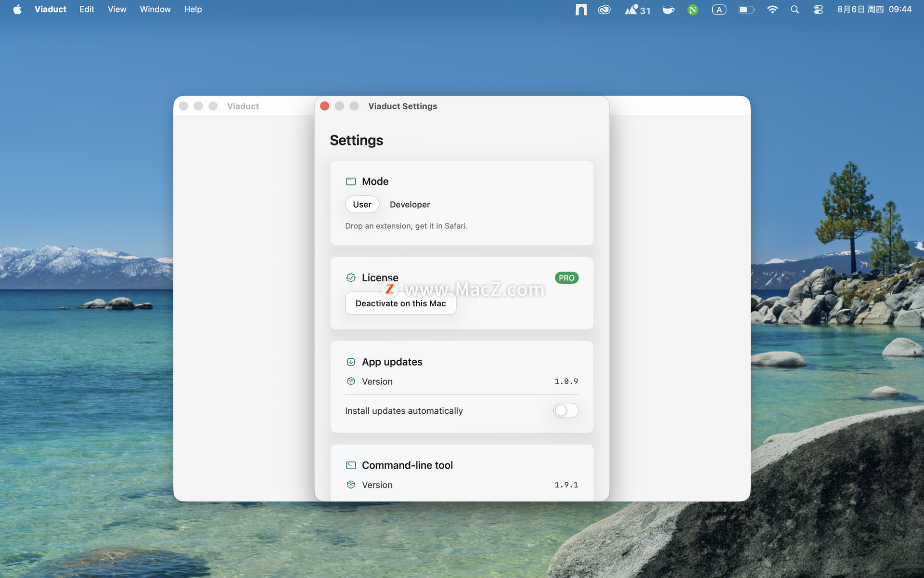
Task: Open the Help menu
Action: click(193, 10)
